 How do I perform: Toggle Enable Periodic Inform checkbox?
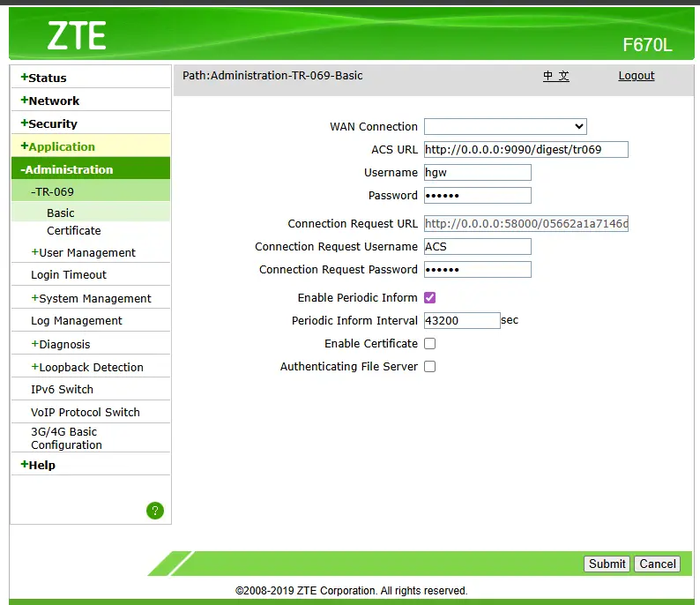click(x=430, y=298)
